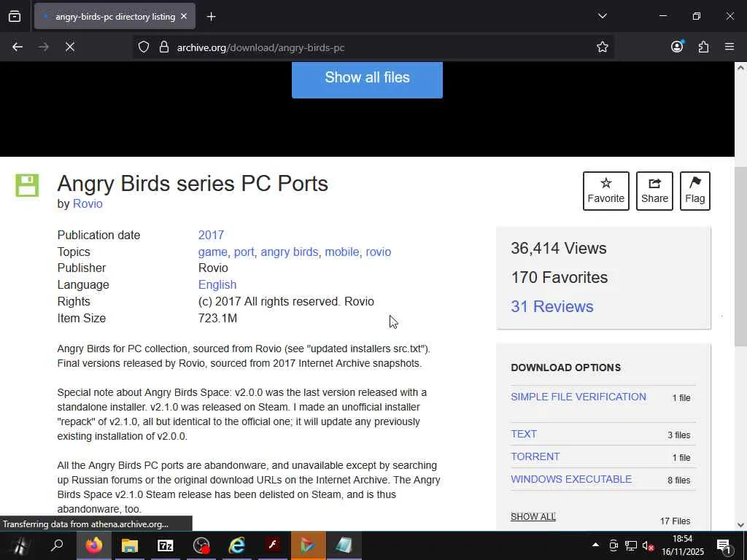The width and height of the screenshot is (747, 560).
Task: Click the address bar URL
Action: point(260,47)
